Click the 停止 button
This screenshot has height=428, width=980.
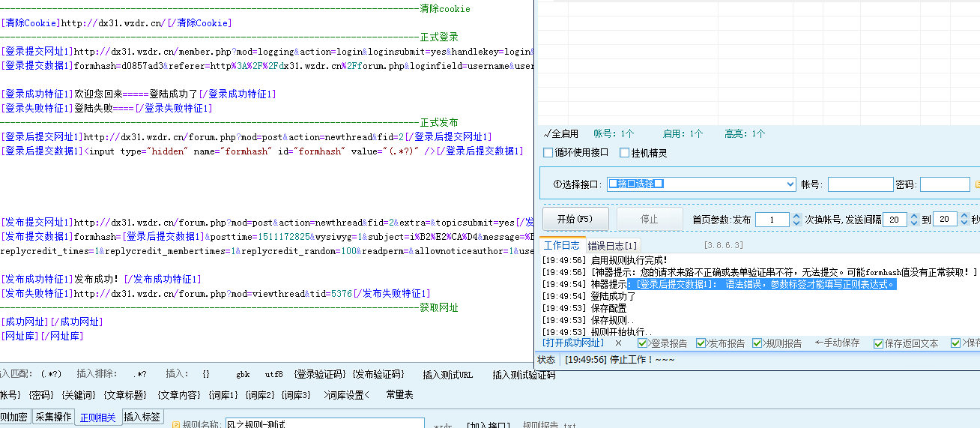(x=650, y=220)
